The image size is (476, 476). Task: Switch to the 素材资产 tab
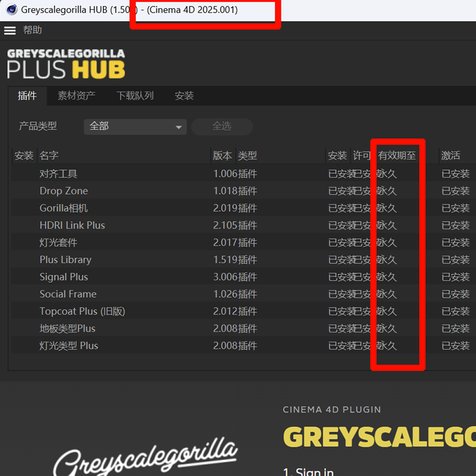click(77, 96)
